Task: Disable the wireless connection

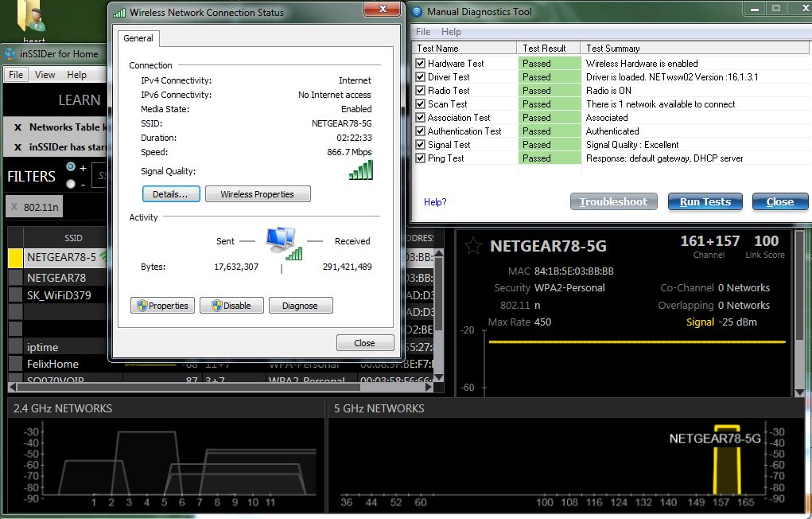Action: 231,306
